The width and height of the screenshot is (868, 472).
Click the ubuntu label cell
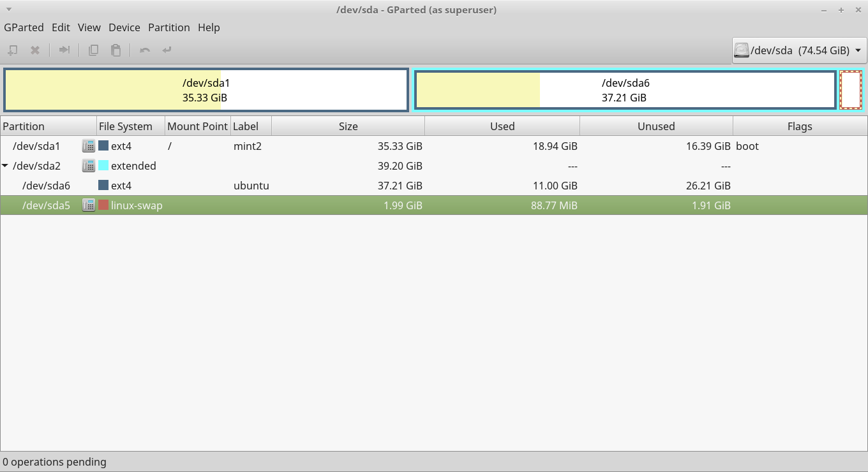251,186
